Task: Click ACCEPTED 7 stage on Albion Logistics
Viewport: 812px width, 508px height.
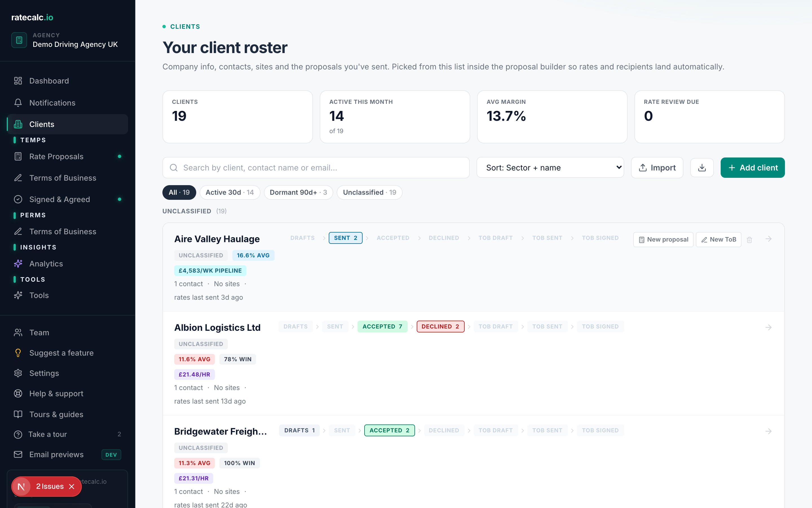Action: point(383,327)
